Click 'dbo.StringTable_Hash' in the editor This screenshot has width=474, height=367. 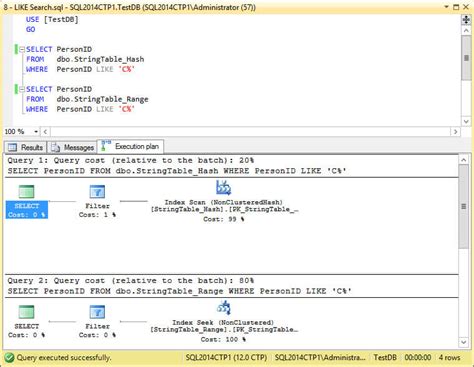click(x=100, y=59)
